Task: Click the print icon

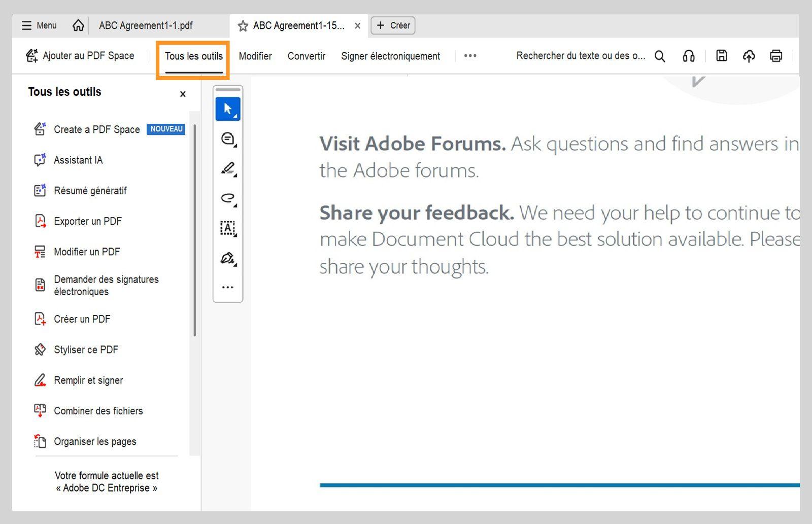Action: 776,56
